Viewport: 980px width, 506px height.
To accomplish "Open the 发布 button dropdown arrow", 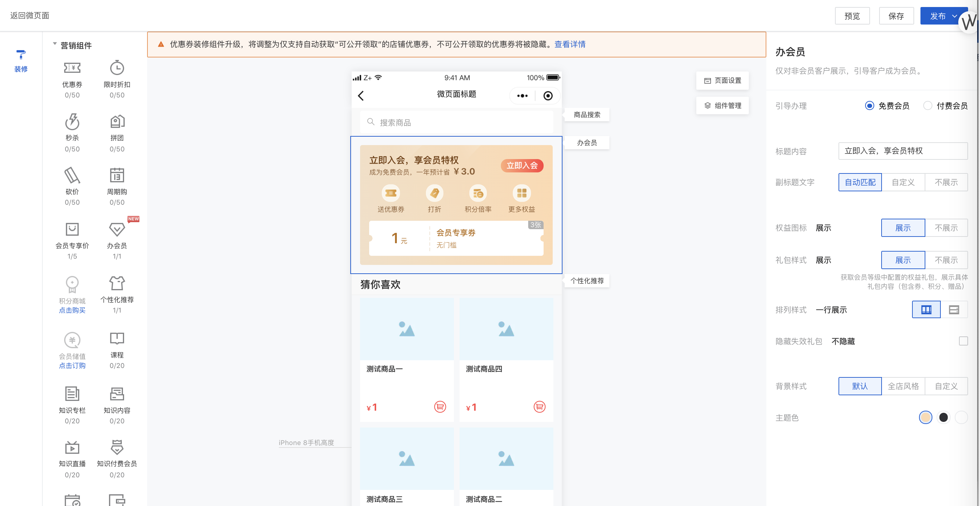I will 954,16.
